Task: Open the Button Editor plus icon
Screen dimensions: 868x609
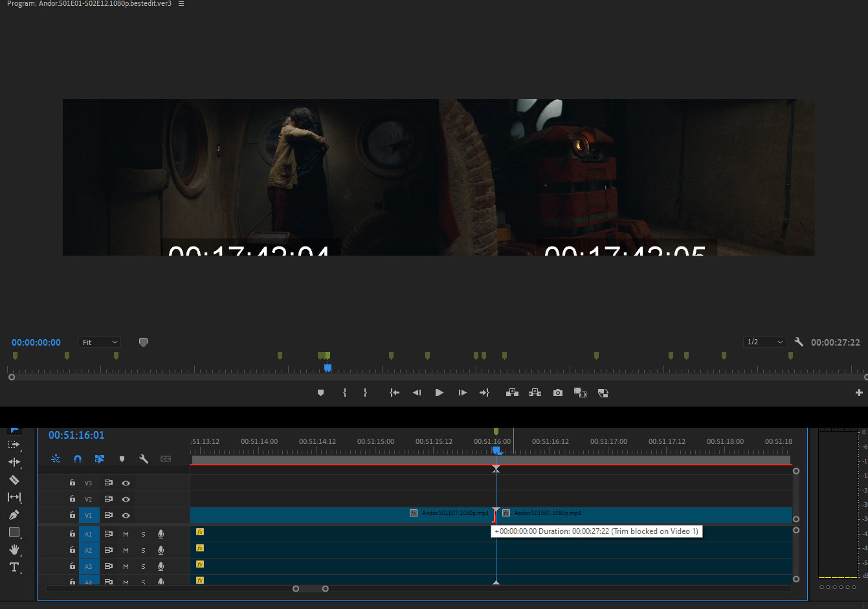Action: coord(859,393)
